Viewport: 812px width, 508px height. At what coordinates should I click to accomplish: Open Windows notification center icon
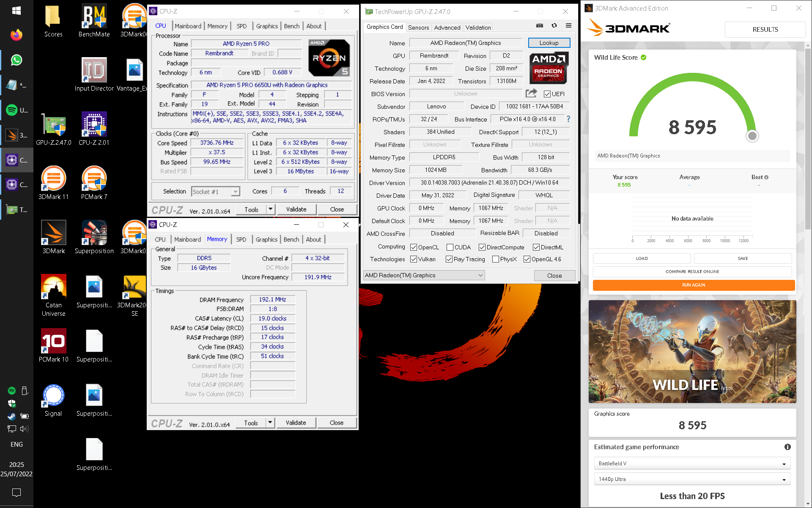point(16,492)
